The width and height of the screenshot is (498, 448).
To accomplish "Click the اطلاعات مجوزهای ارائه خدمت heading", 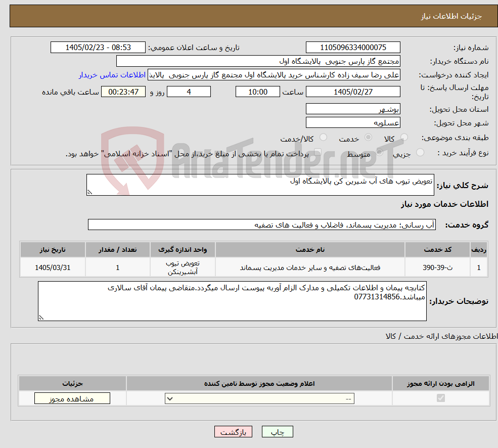I will (441, 336).
